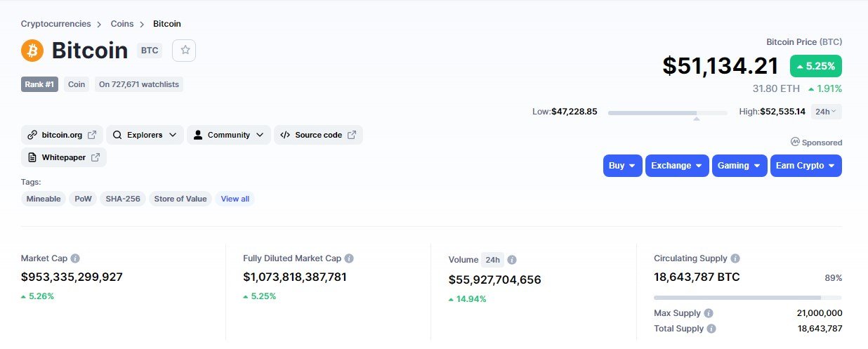Click the magnifier icon on Explorers

(117, 135)
